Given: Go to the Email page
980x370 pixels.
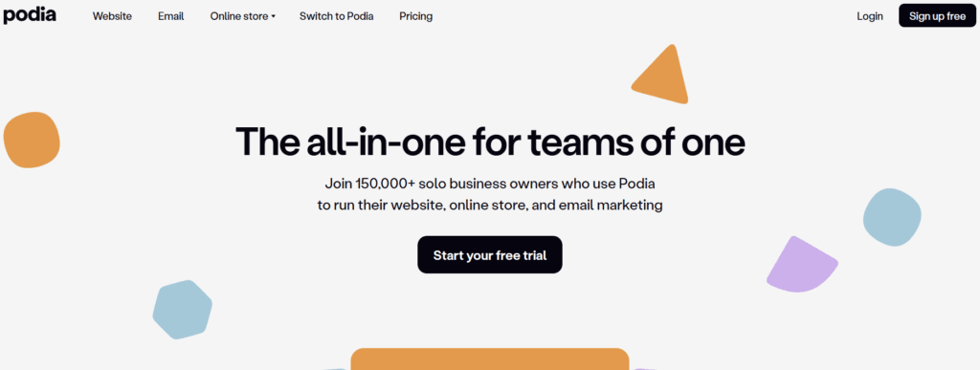Looking at the screenshot, I should 170,16.
